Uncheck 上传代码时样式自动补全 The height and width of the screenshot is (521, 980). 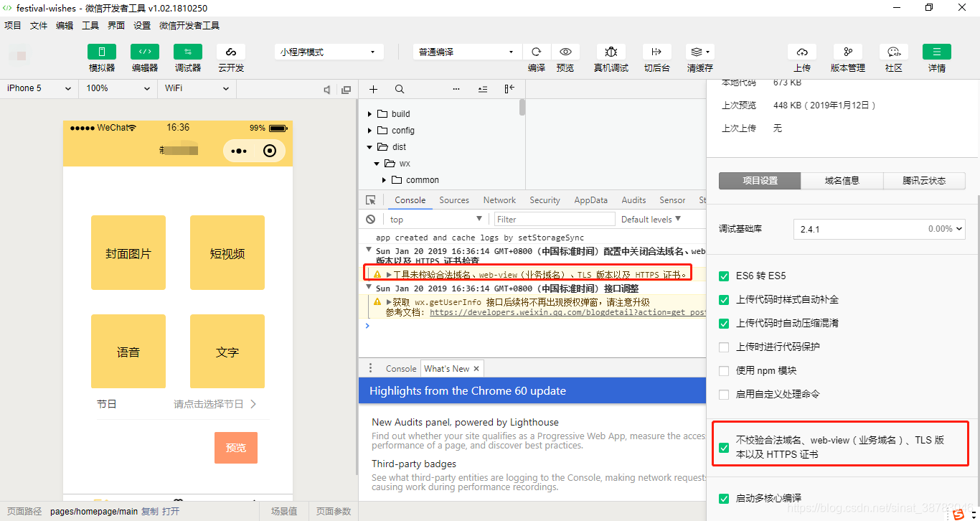point(724,299)
